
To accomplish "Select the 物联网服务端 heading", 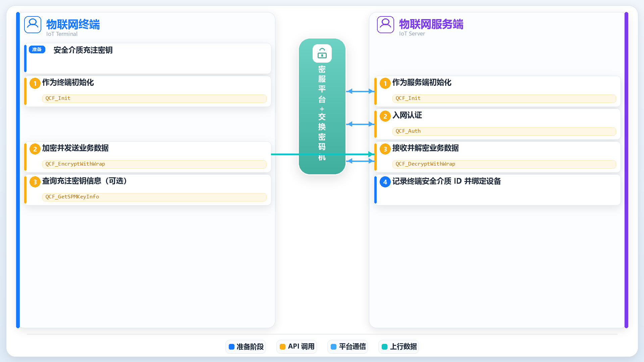I will tap(431, 24).
